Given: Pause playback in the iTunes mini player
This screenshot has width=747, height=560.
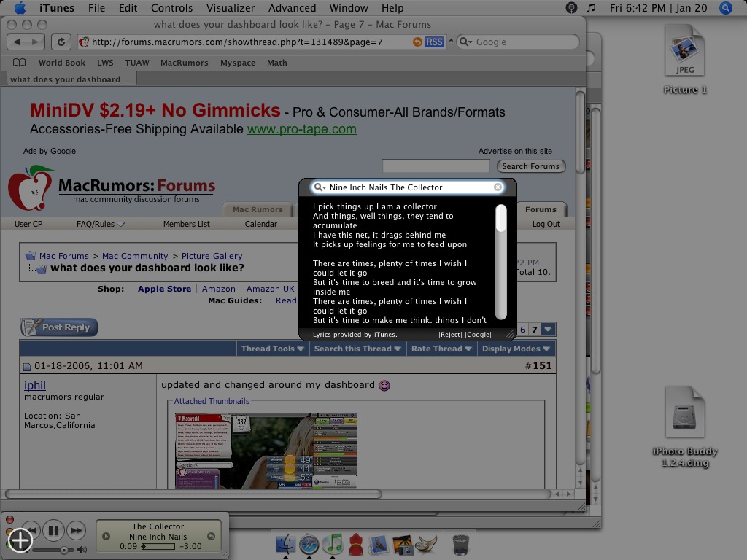Looking at the screenshot, I should (x=53, y=530).
